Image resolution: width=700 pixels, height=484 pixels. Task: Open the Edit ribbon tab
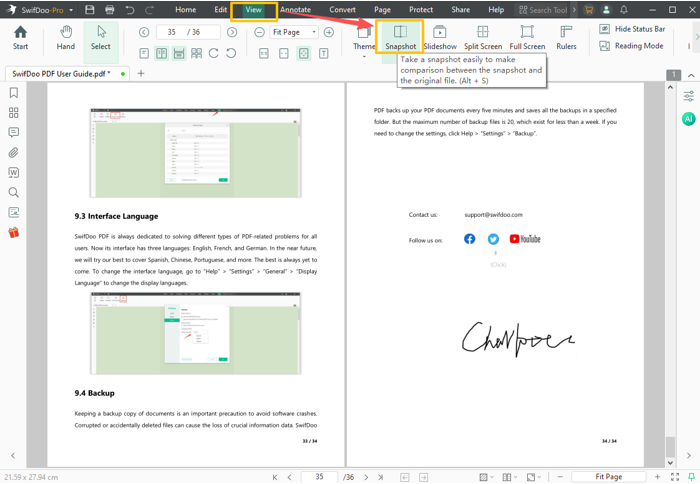tap(221, 9)
